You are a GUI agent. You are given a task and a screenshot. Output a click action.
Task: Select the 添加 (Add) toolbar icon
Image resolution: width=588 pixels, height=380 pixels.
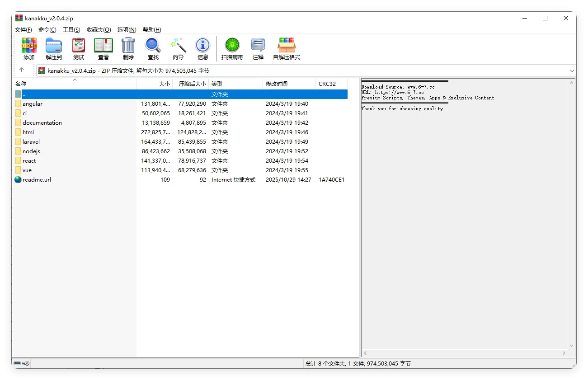[29, 48]
